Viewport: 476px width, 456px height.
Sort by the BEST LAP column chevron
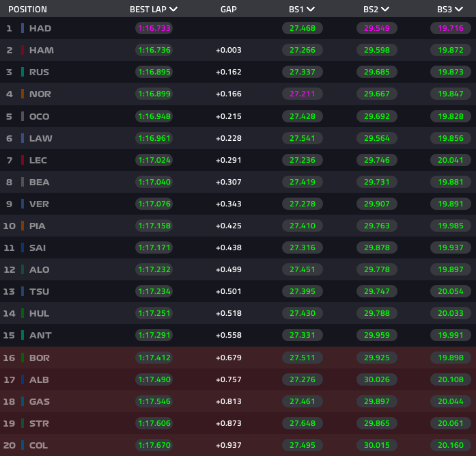(x=173, y=10)
